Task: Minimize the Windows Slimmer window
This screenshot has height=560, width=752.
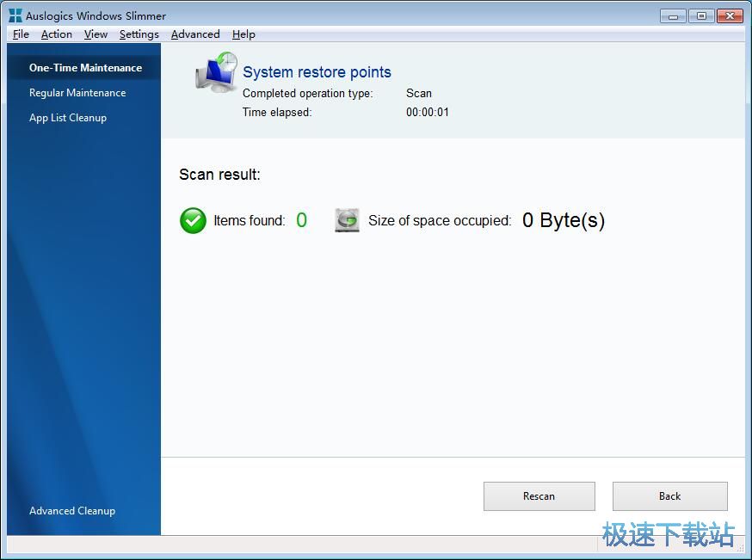Action: 673,16
